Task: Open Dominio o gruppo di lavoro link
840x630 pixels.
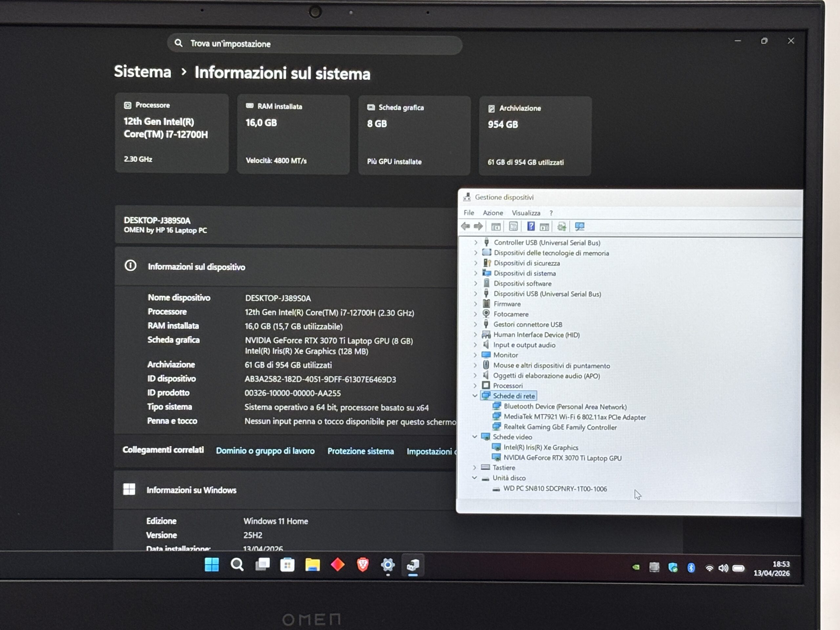Action: 265,451
